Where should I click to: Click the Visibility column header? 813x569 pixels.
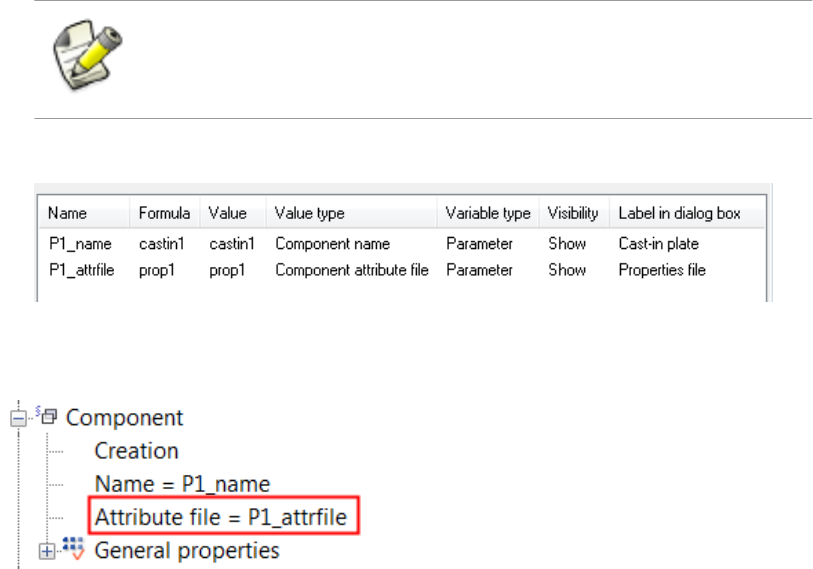click(x=573, y=213)
